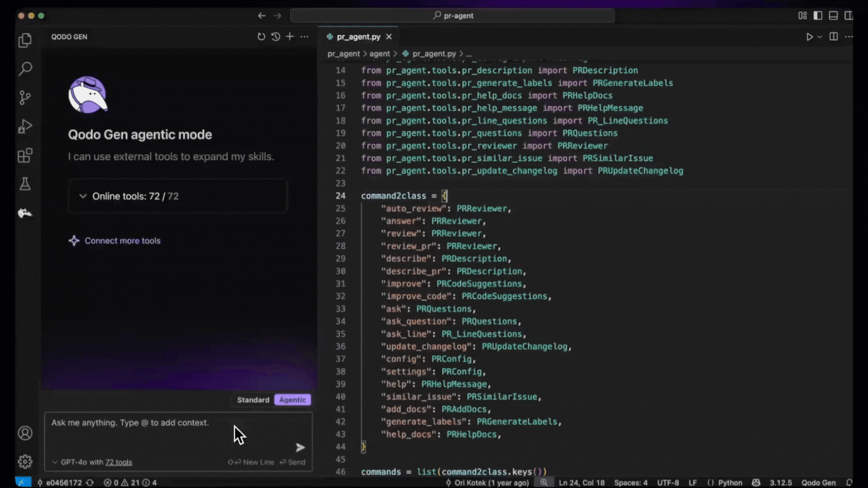Change UTF-8 file encoding
This screenshot has height=488, width=868.
pyautogui.click(x=668, y=483)
